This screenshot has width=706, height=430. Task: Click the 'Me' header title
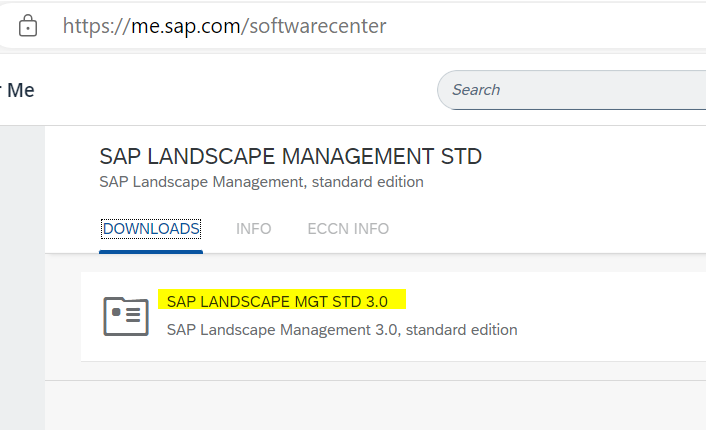[x=21, y=90]
